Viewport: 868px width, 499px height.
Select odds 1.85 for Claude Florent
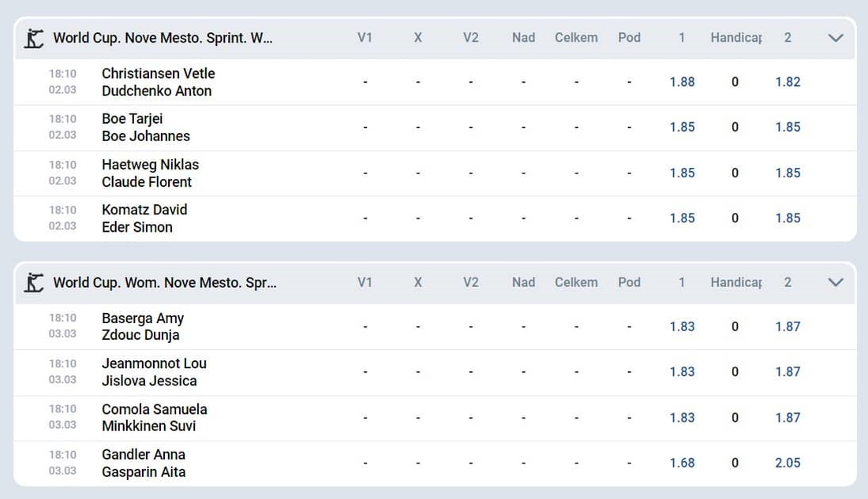(788, 173)
